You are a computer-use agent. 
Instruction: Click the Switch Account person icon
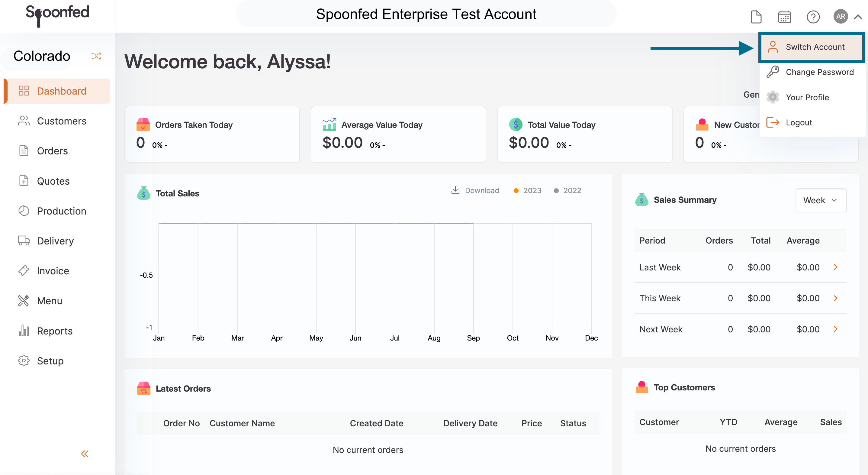click(773, 47)
